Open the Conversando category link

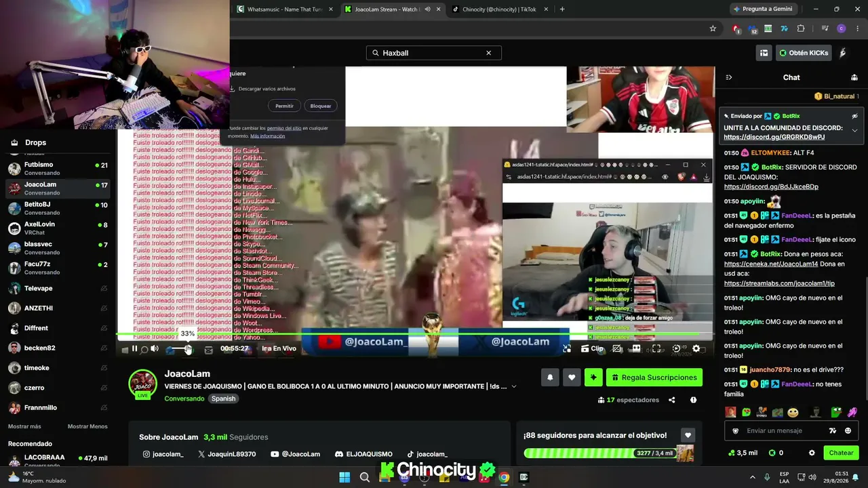[184, 399]
